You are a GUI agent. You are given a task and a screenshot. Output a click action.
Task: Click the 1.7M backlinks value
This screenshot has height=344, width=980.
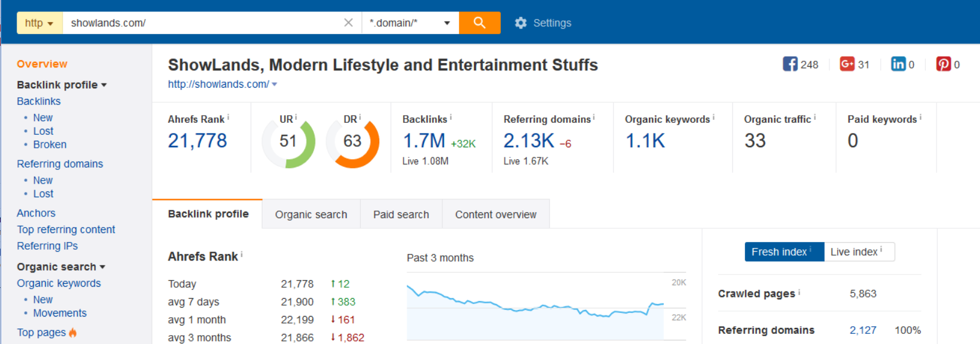pyautogui.click(x=424, y=141)
